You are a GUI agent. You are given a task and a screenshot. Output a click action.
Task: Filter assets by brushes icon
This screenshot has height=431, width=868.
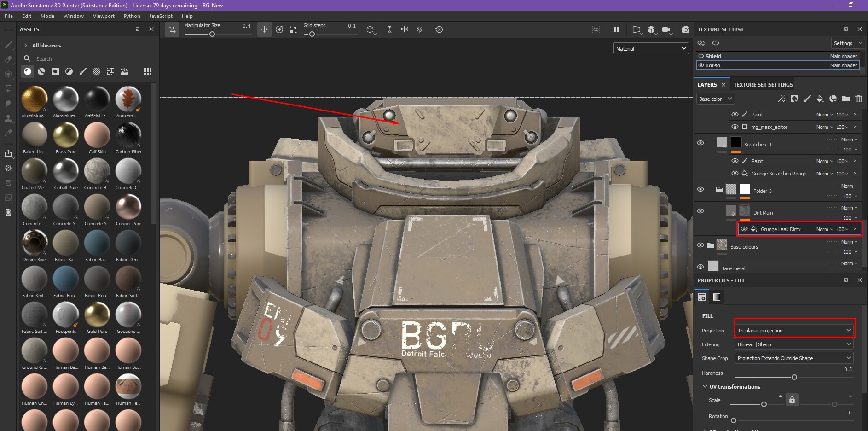83,71
